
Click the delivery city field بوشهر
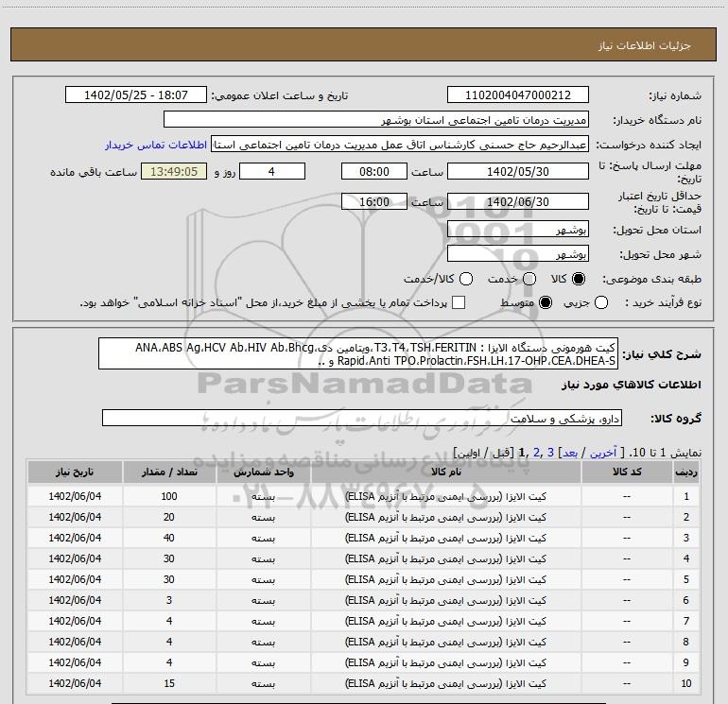coord(518,254)
